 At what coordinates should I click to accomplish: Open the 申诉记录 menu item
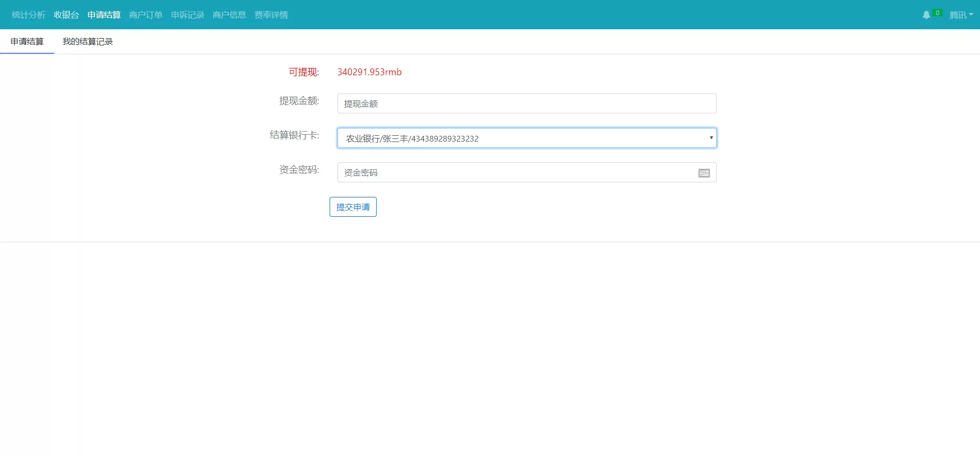point(188,15)
